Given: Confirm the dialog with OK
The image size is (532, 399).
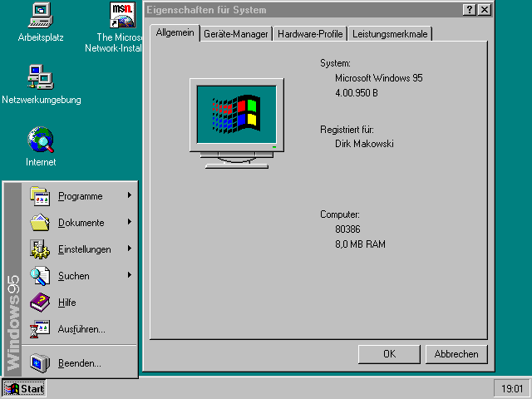Looking at the screenshot, I should point(389,354).
